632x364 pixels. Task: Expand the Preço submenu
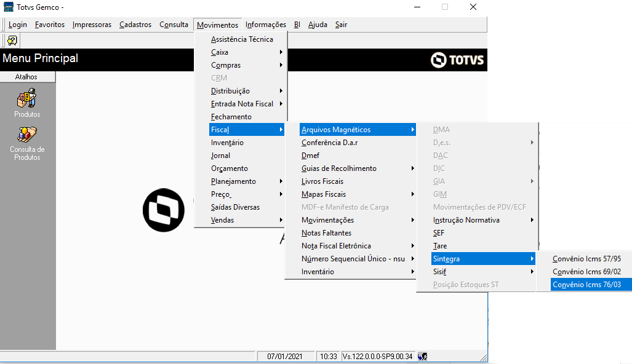coord(247,194)
